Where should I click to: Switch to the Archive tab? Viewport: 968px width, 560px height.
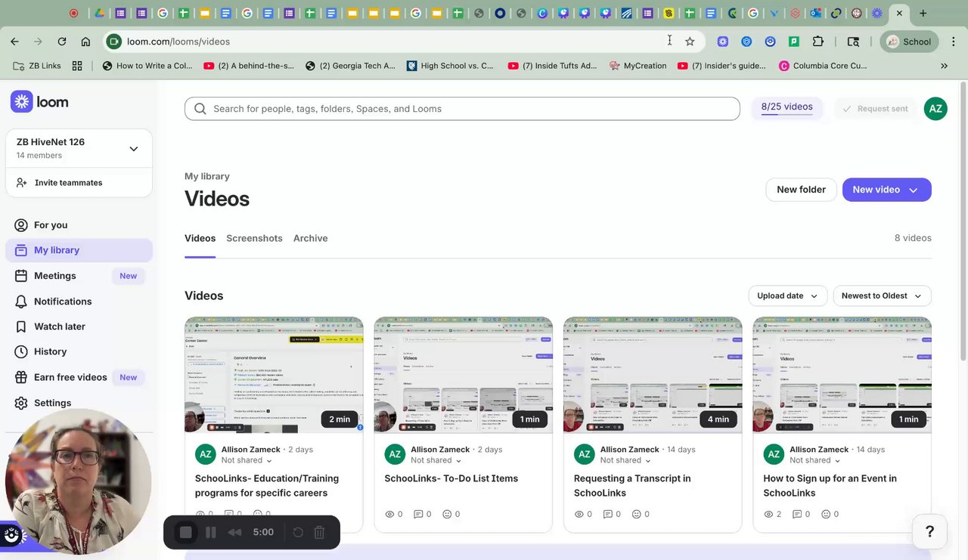(310, 238)
